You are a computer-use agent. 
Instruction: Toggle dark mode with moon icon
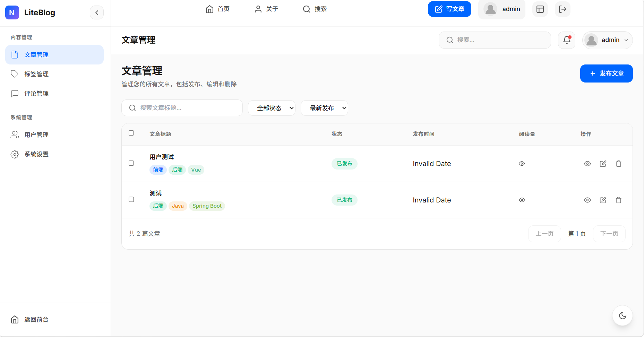tap(622, 315)
